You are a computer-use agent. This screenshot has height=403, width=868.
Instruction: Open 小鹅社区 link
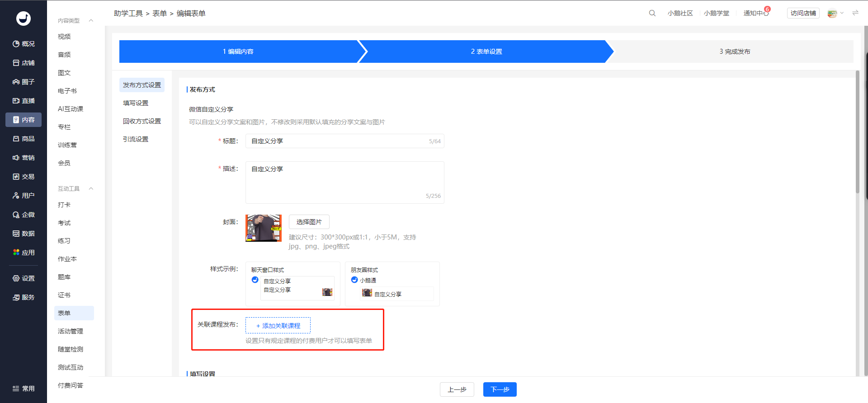pos(680,13)
